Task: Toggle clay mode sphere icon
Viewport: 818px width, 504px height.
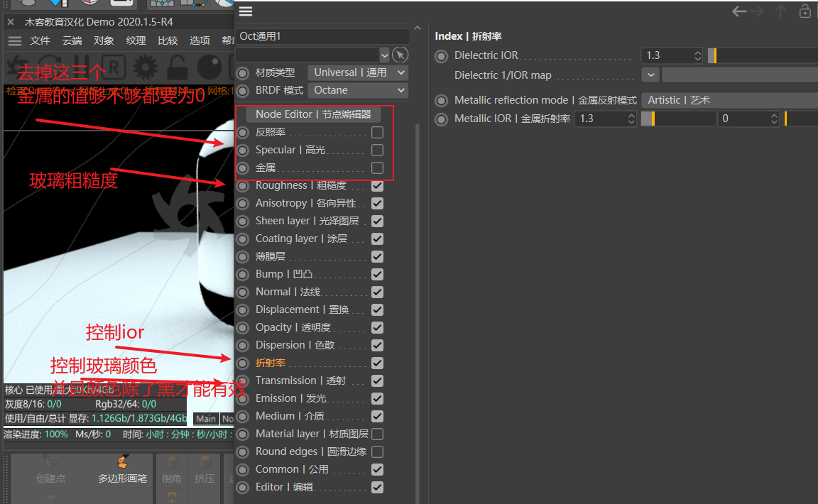Action: coord(209,67)
